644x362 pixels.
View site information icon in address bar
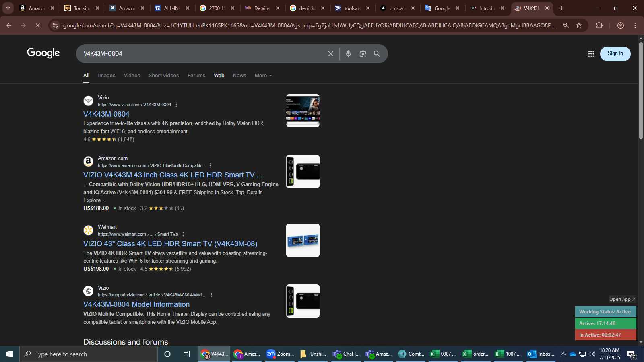click(x=55, y=25)
